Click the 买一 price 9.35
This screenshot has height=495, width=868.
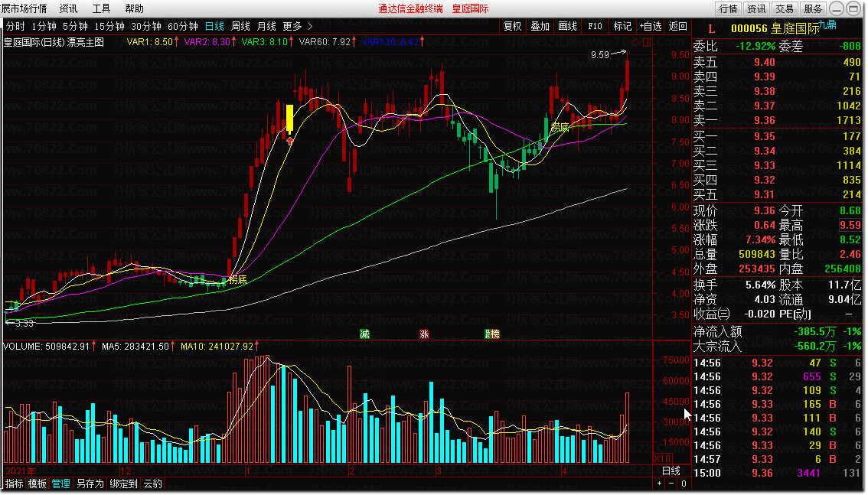[x=764, y=136]
